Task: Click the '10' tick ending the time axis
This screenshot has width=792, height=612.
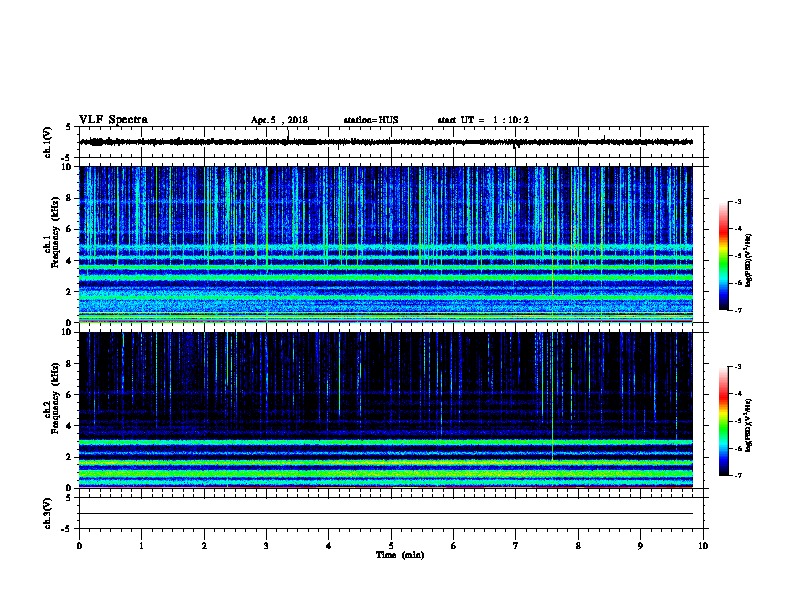Action: (703, 546)
